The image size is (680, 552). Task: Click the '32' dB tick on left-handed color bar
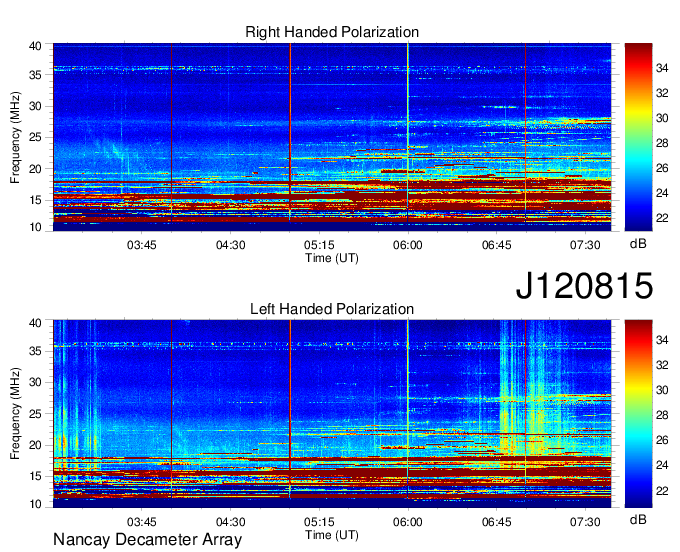(x=662, y=366)
